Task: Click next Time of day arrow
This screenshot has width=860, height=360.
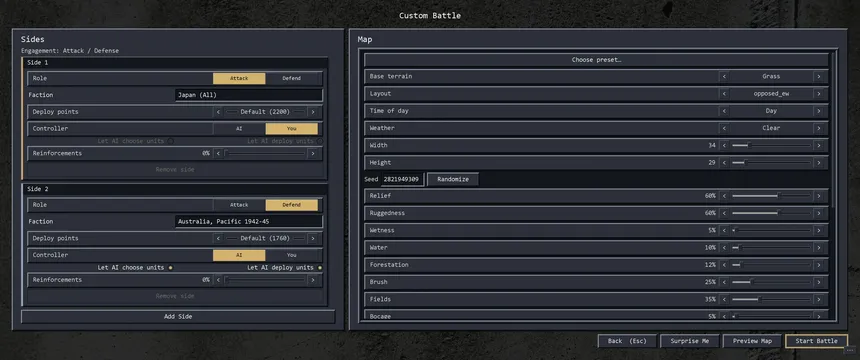Action: click(x=819, y=111)
